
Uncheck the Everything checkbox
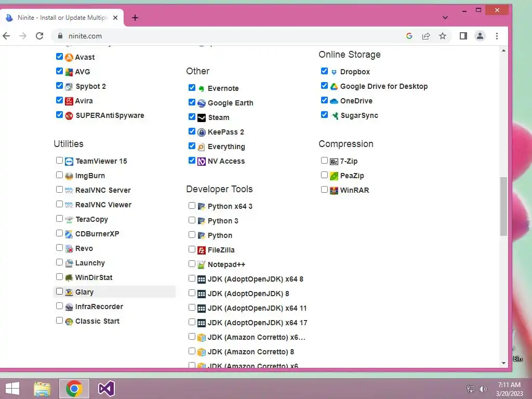click(x=192, y=146)
